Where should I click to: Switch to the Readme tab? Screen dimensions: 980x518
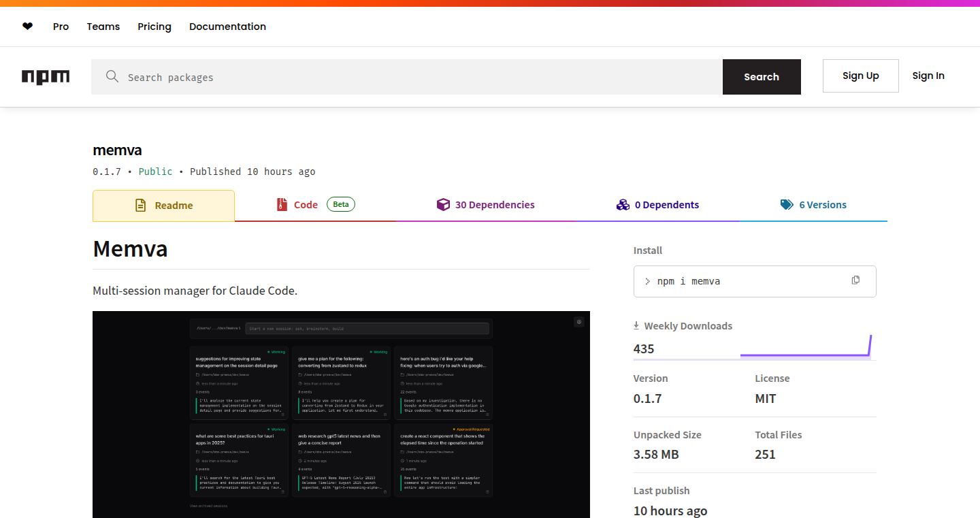[163, 206]
